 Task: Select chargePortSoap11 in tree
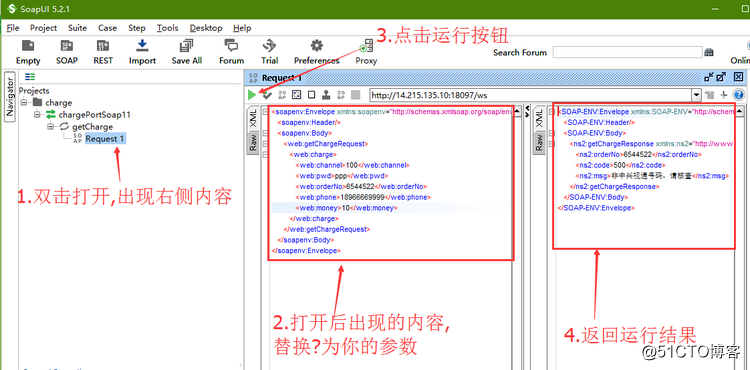tap(95, 115)
